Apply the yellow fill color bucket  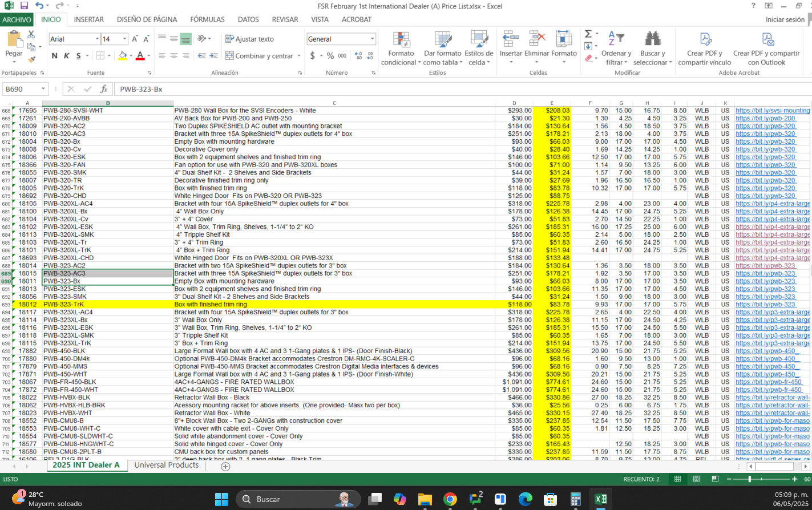click(x=123, y=56)
